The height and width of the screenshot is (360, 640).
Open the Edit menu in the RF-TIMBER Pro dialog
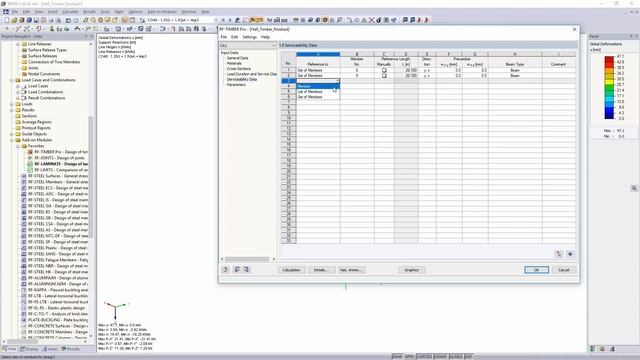pos(235,37)
